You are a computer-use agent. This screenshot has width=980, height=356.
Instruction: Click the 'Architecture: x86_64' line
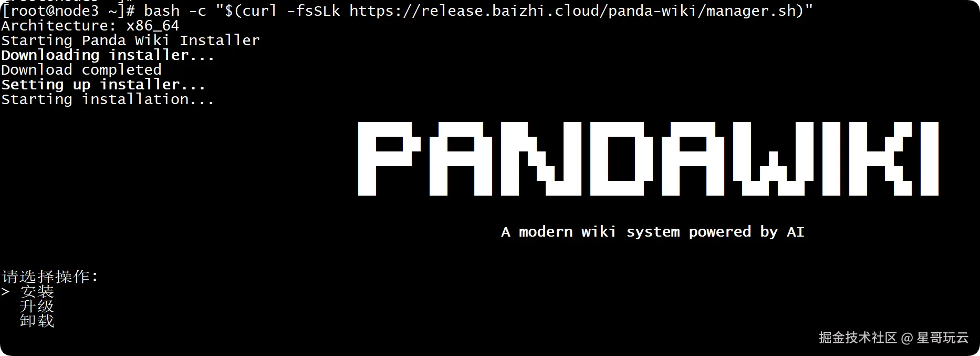(90, 26)
